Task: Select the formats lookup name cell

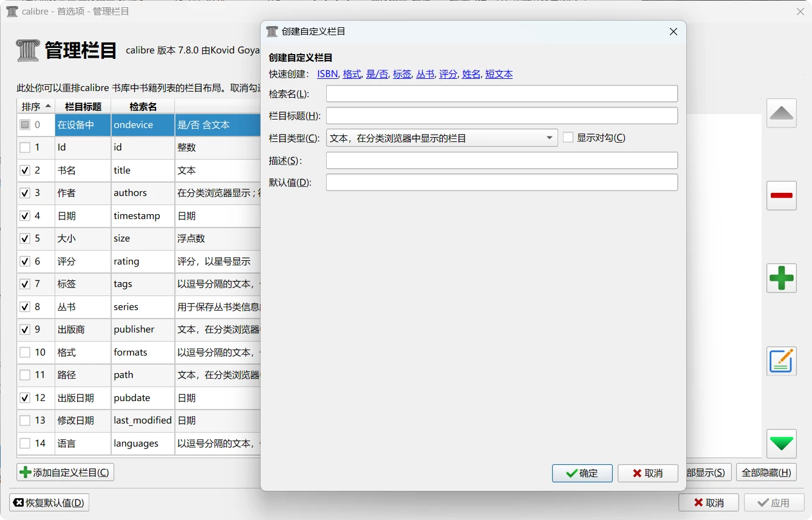Action: pyautogui.click(x=143, y=353)
